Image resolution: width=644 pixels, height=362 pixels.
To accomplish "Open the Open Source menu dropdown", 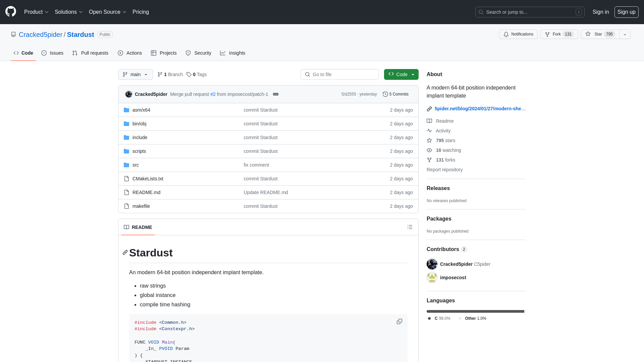I will point(107,12).
